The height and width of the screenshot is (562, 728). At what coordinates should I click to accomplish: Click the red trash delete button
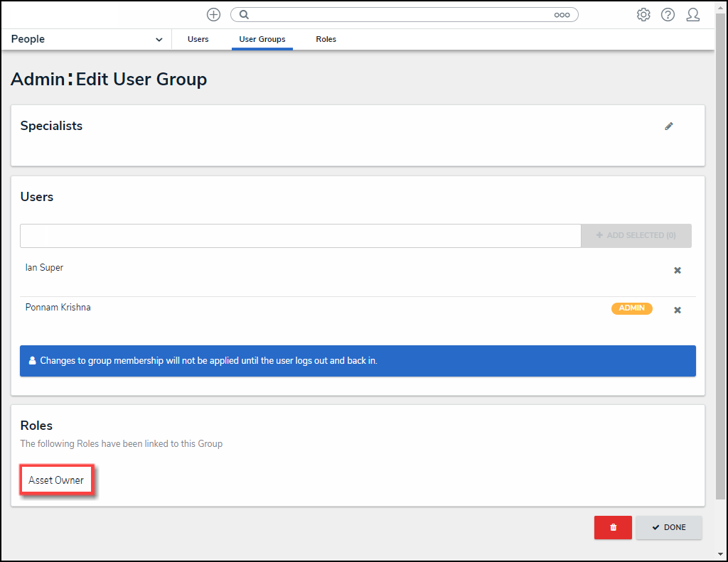tap(613, 528)
